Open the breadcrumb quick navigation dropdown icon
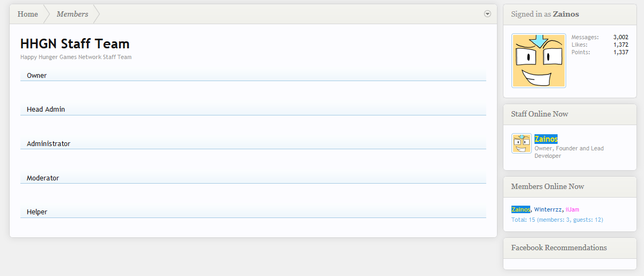Screen dimensions: 644x276 [487, 14]
